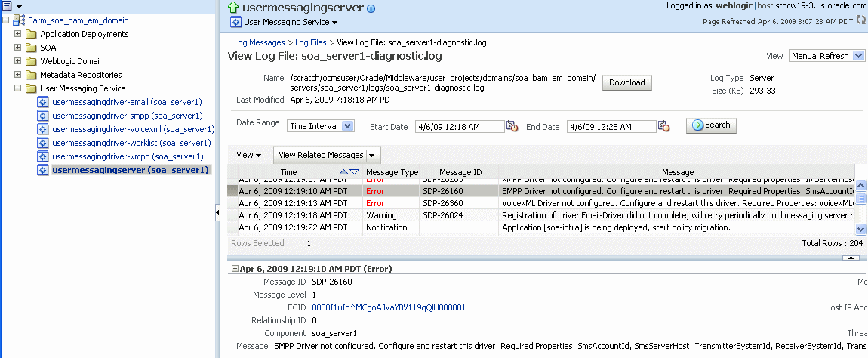Screen dimensions: 868x358
Task: Click the green up-status arrow icon
Action: pos(234,8)
